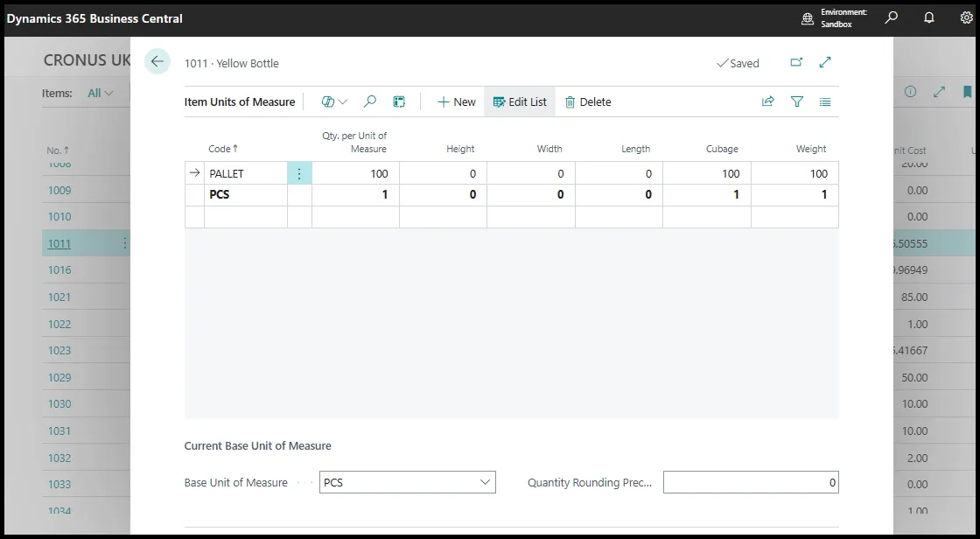This screenshot has height=539, width=980.
Task: Open item 1021 in the background list
Action: (x=59, y=297)
